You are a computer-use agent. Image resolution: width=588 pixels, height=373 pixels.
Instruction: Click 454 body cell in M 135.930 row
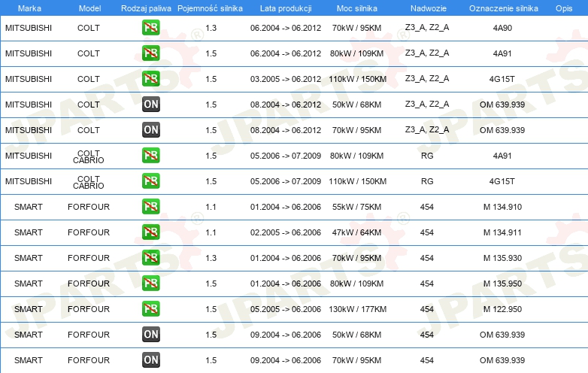click(427, 258)
